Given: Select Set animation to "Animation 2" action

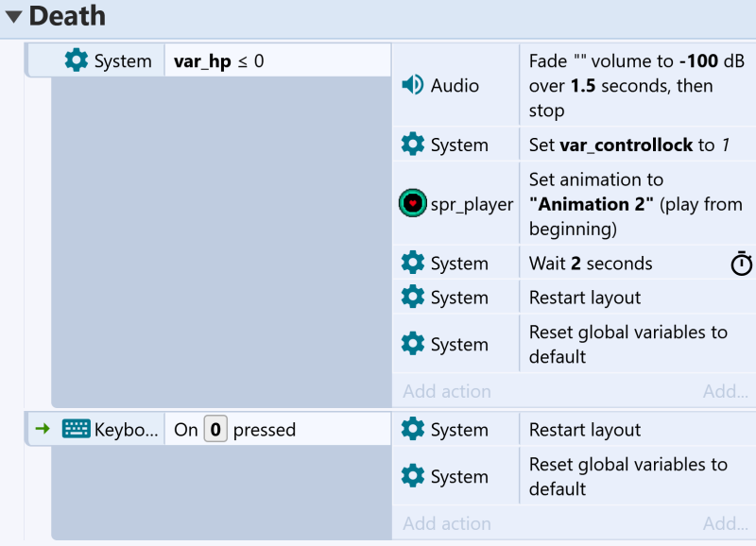Looking at the screenshot, I should [x=635, y=204].
